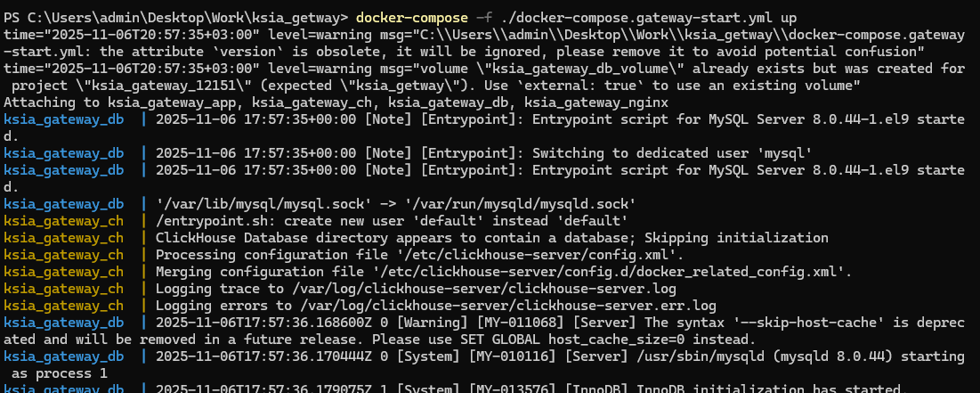Click the /entrypoint.sh create new user line
Viewport: 980px width, 393px height.
point(393,221)
